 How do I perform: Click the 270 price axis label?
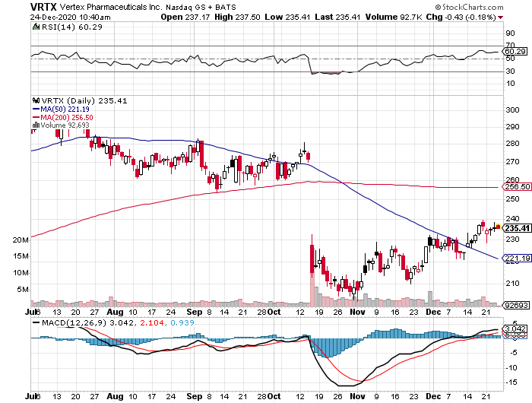tap(512, 162)
